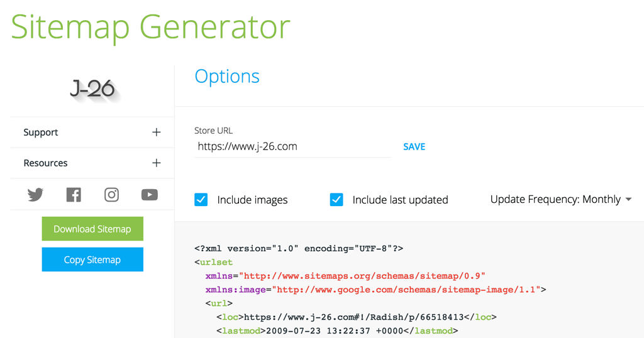Select the Support menu item

(41, 133)
